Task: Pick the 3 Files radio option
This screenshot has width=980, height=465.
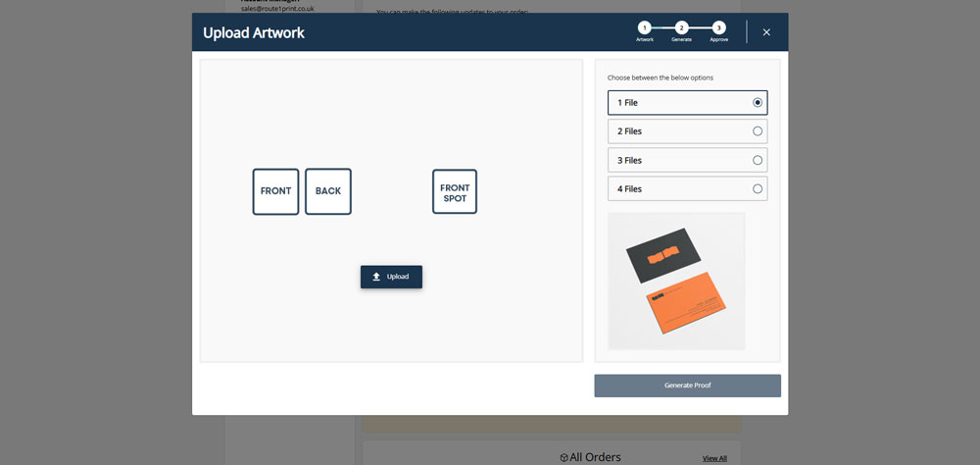Action: (757, 160)
